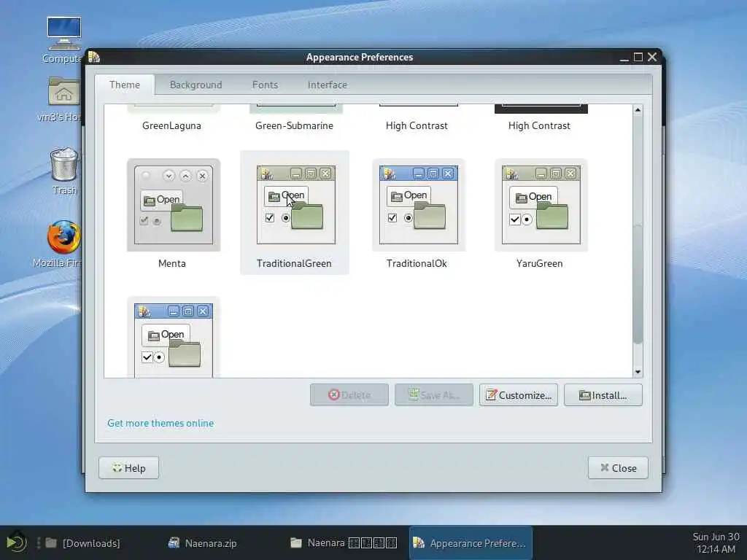Select the Menta theme thumbnail
This screenshot has width=747, height=560.
(x=174, y=205)
